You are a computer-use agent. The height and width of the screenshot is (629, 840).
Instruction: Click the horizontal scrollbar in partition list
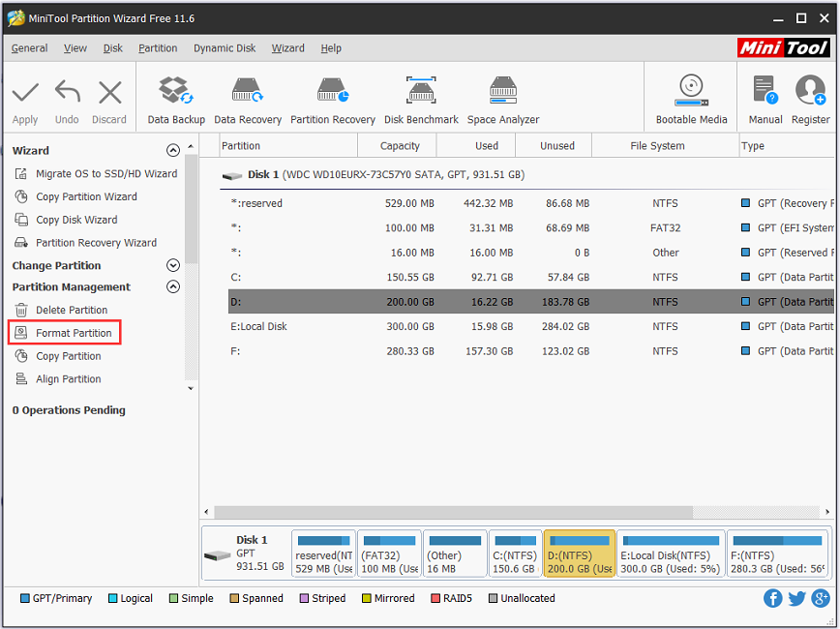[453, 512]
